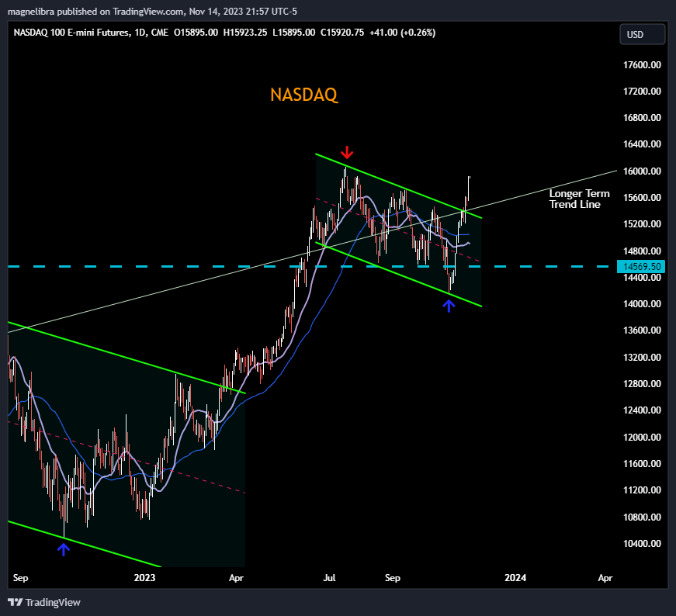Click the 10400.00 price axis label
This screenshot has height=616, width=676.
(642, 544)
